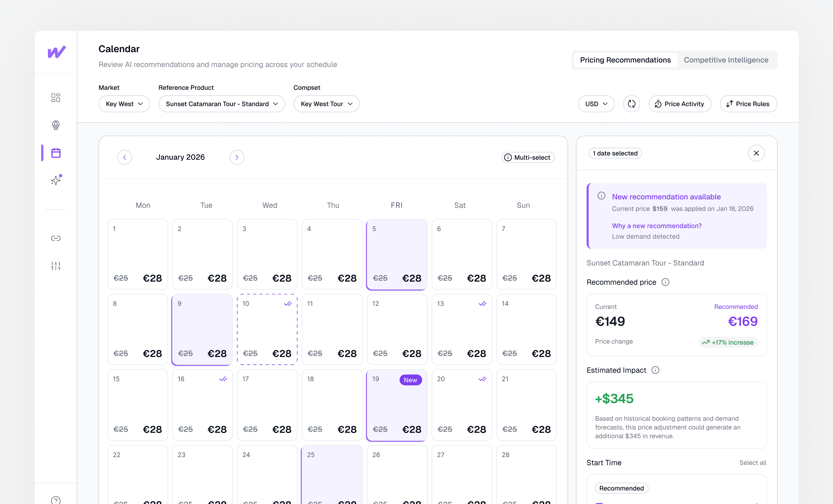
Task: Click the purple W logo in sidebar
Action: coord(56,52)
